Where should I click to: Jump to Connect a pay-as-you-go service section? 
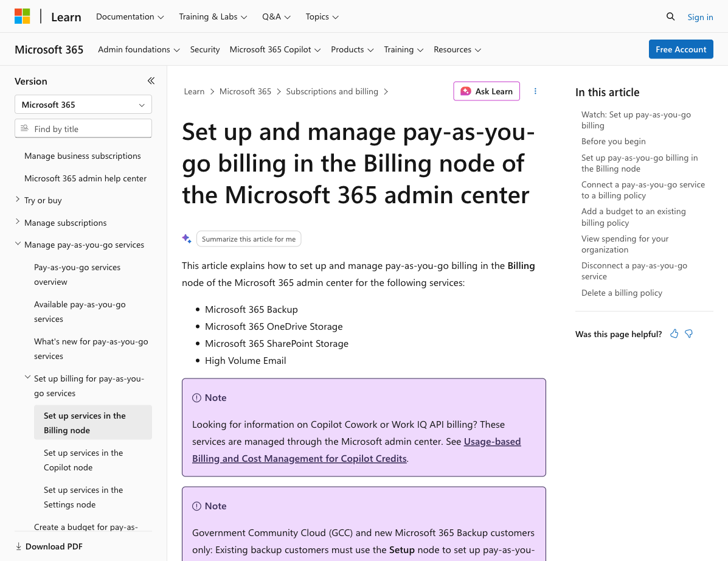pos(643,190)
